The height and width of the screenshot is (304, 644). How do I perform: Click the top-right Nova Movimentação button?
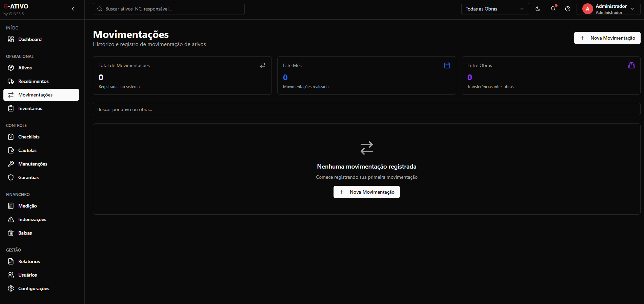(607, 38)
